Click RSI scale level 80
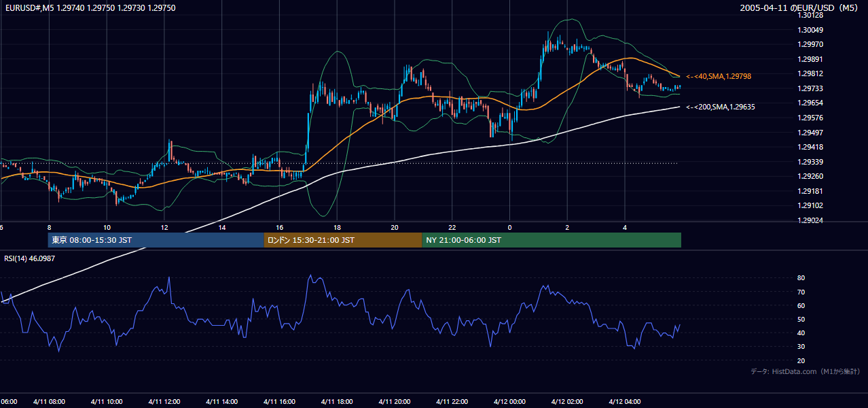Viewport: 868px width, 408px height. [801, 278]
